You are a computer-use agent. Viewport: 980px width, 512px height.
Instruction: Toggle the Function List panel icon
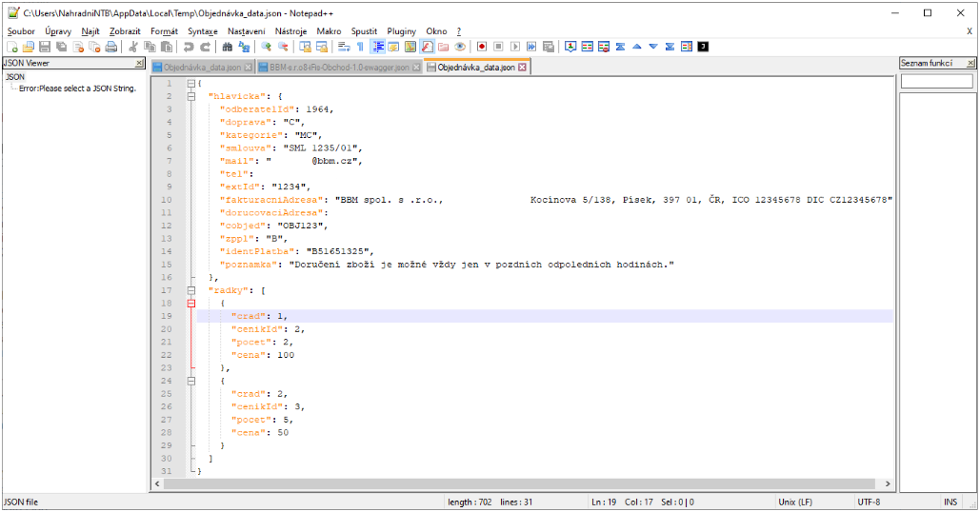tap(427, 47)
